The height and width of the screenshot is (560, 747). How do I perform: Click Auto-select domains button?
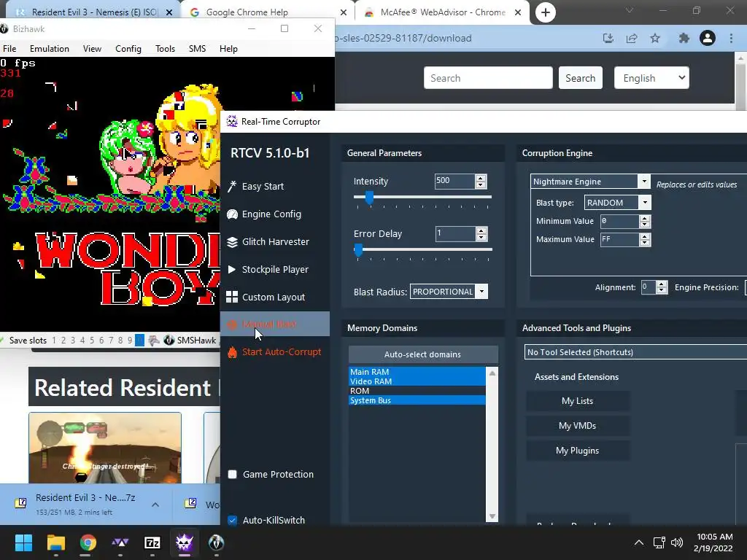pyautogui.click(x=423, y=354)
